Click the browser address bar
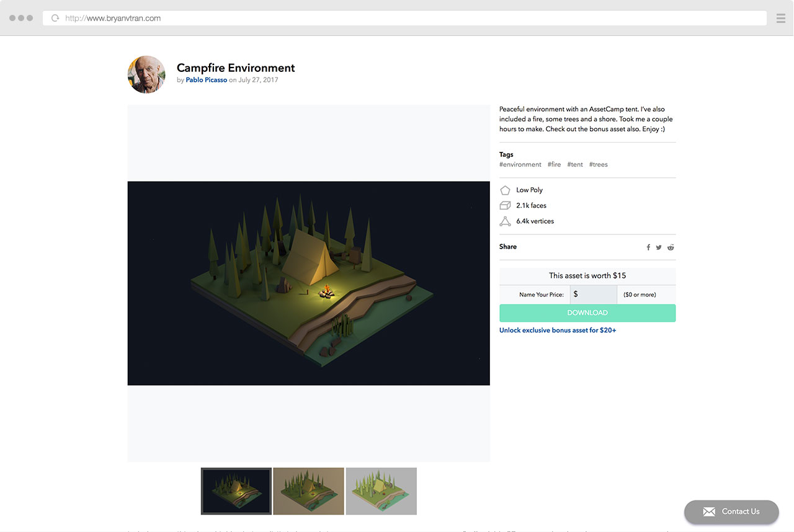The width and height of the screenshot is (794, 532). point(405,18)
